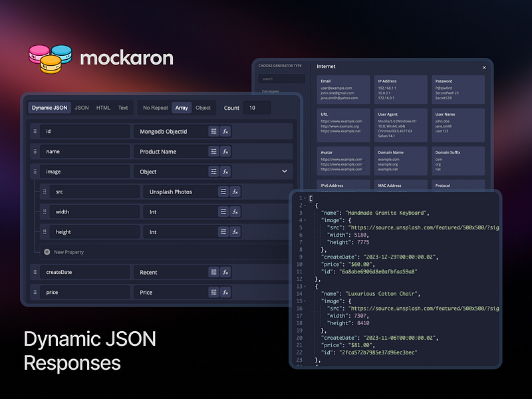Click the fx function icon in the name row

[x=225, y=152]
